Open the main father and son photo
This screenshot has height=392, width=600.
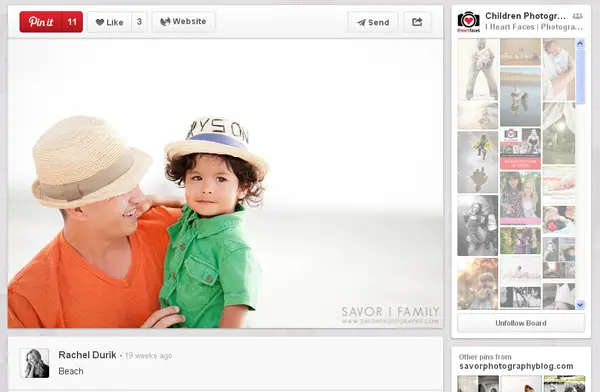tap(225, 183)
